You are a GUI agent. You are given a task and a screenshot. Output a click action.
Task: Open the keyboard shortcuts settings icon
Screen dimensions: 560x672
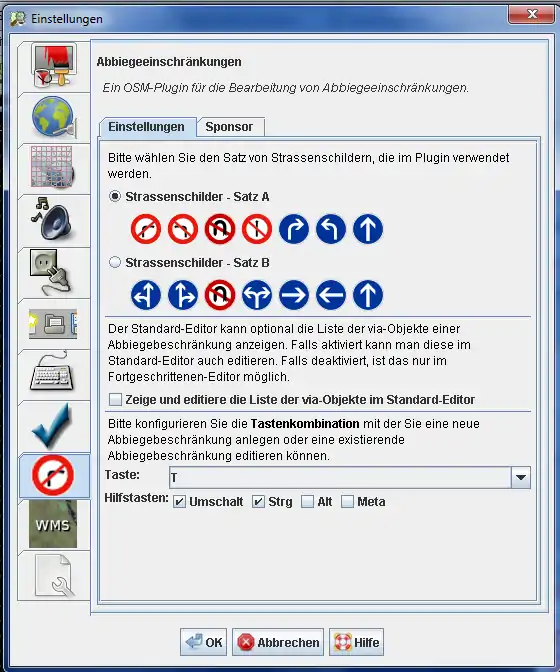(x=51, y=372)
